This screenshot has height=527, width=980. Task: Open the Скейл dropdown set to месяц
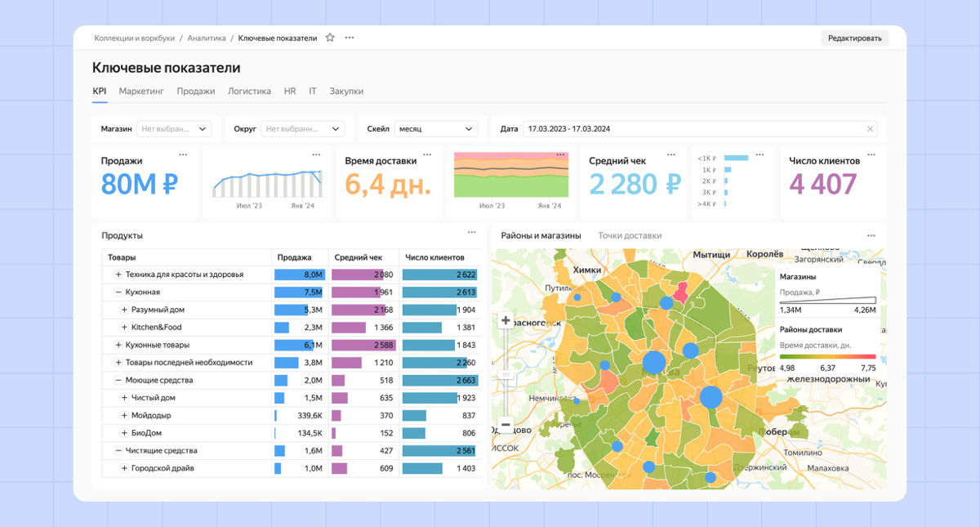436,129
